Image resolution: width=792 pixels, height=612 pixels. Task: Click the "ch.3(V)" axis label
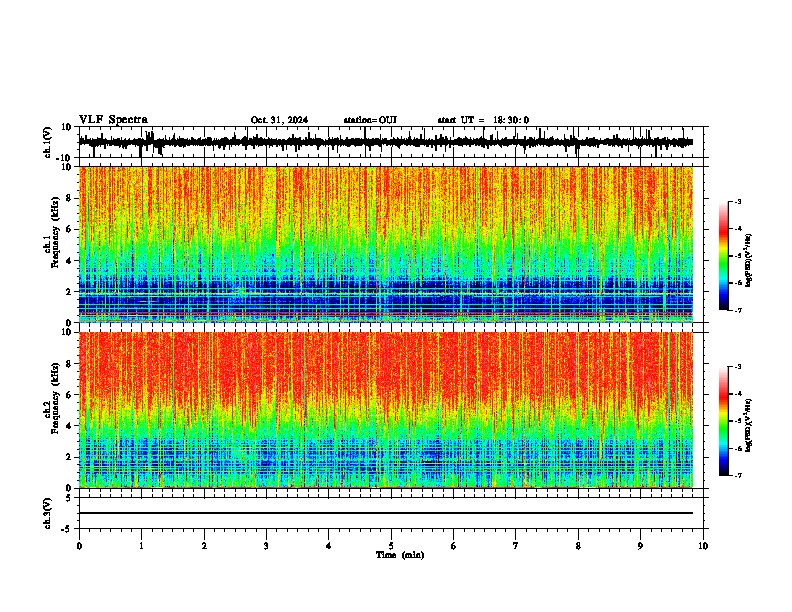click(x=48, y=514)
